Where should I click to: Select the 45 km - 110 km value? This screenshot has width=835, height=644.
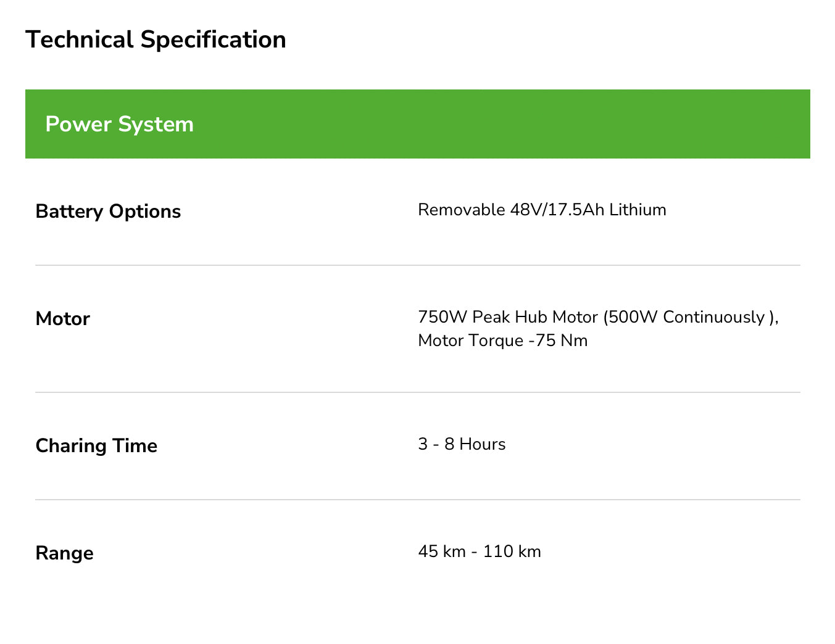point(480,551)
